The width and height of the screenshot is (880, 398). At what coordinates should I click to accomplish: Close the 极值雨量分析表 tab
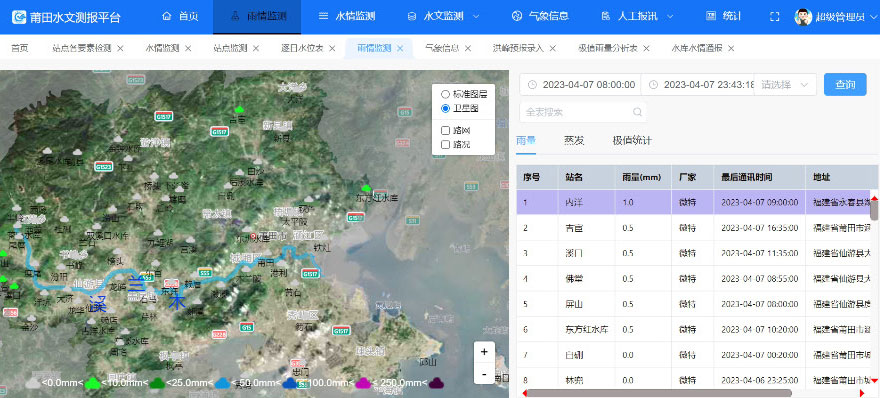(647, 48)
